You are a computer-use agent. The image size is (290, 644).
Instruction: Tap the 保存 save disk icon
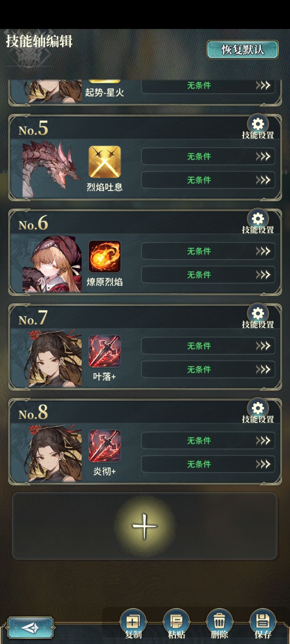point(263,621)
